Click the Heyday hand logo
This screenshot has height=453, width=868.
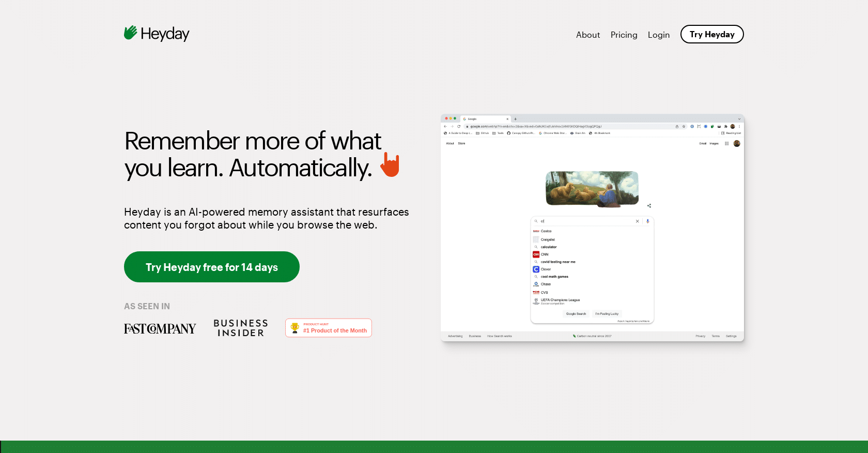(x=130, y=33)
